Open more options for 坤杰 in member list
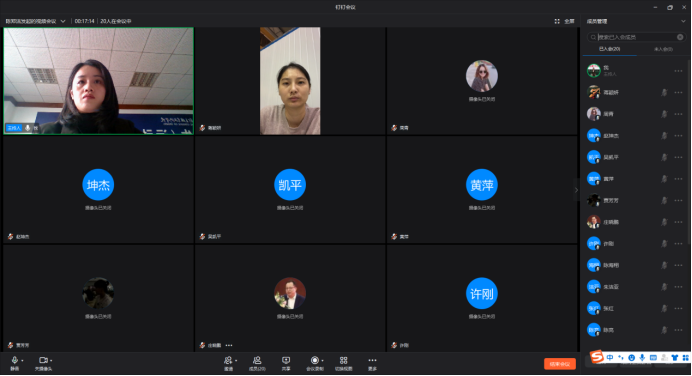692x376 pixels. click(x=678, y=135)
